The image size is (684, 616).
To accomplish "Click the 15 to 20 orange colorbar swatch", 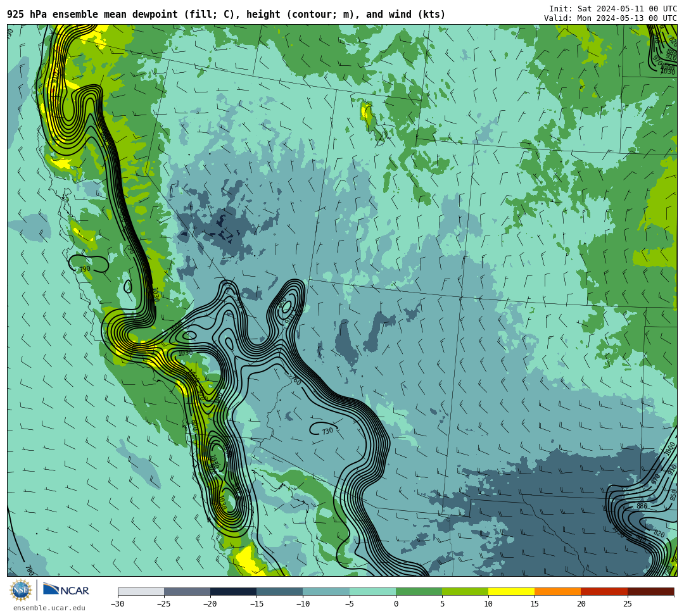I will pos(558,591).
